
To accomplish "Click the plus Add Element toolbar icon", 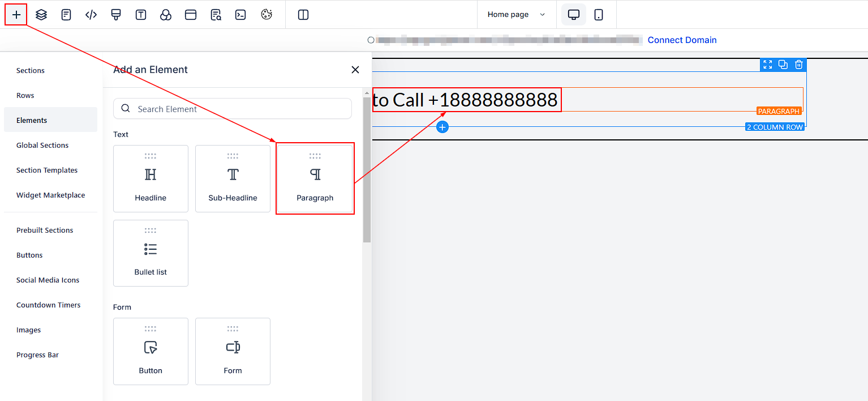I will tap(16, 15).
